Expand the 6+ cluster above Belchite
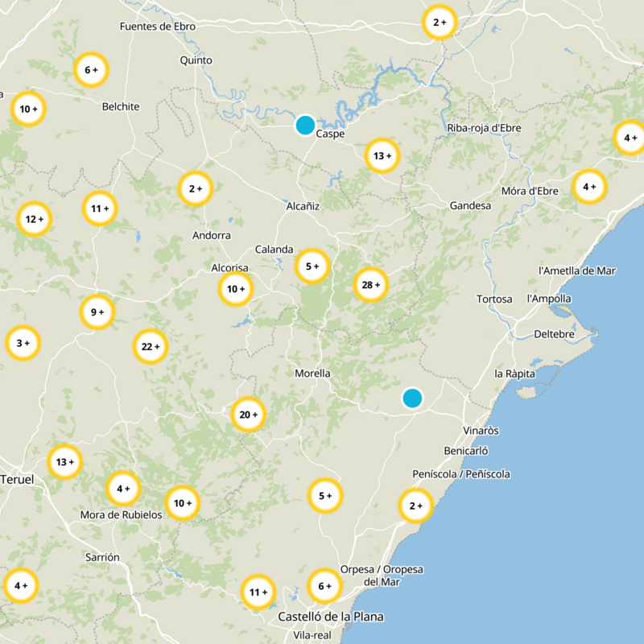The width and height of the screenshot is (644, 644). (91, 70)
